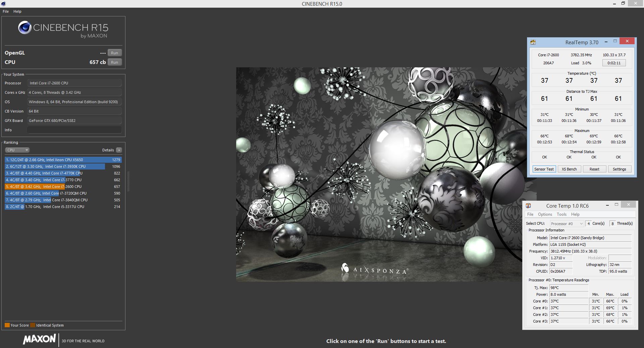Click the Lithography field showing 32 nm
Viewport: 644px width, 348px height.
[x=620, y=265]
